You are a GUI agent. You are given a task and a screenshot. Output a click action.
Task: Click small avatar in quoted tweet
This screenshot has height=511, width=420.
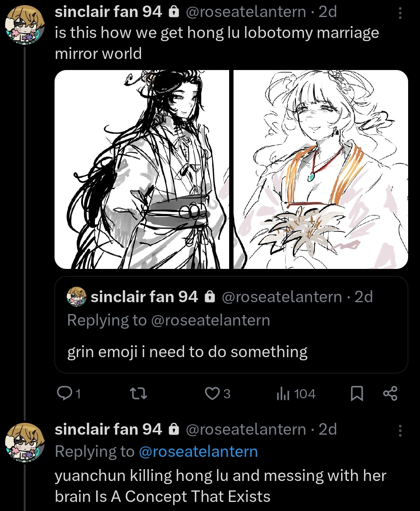[77, 297]
